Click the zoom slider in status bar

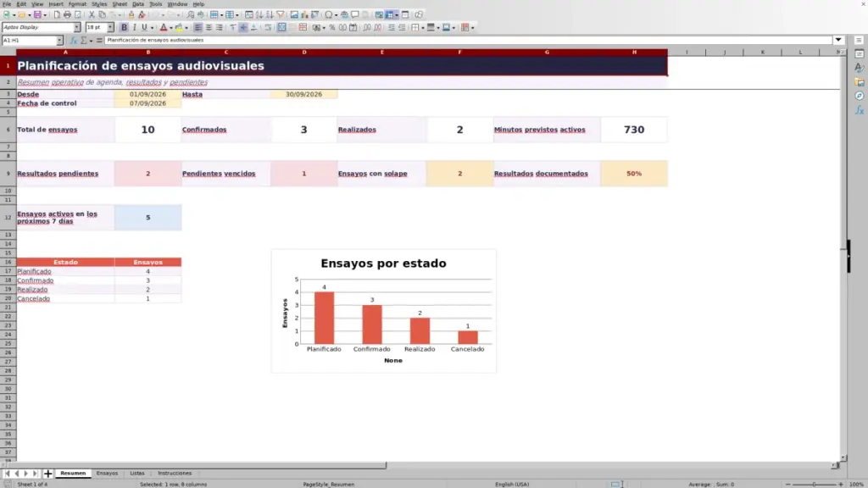tap(814, 484)
